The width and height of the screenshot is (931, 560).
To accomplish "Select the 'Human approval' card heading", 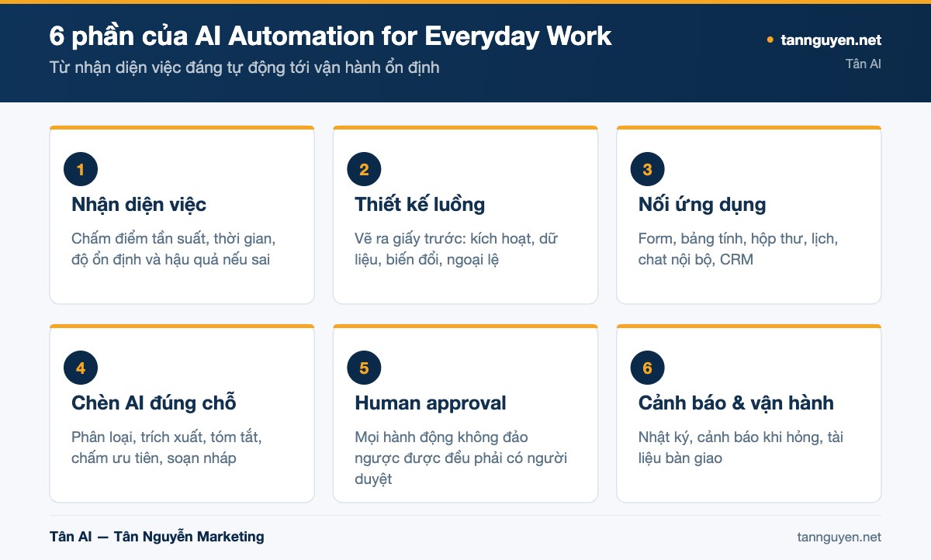I will coord(431,403).
